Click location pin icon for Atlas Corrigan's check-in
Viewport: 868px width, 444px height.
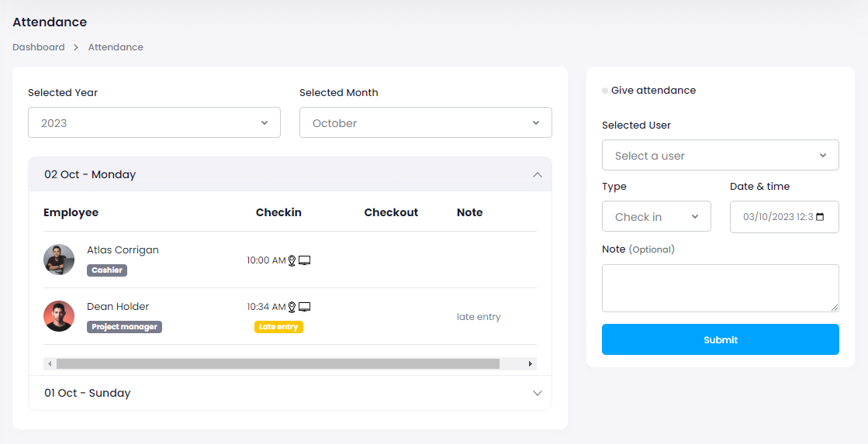pyautogui.click(x=292, y=261)
